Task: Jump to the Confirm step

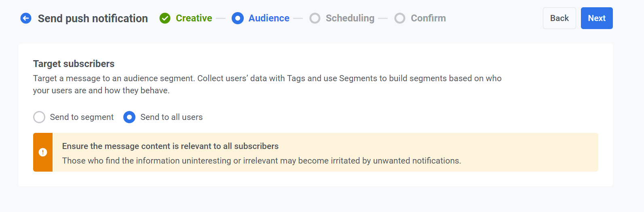Action: [x=428, y=18]
